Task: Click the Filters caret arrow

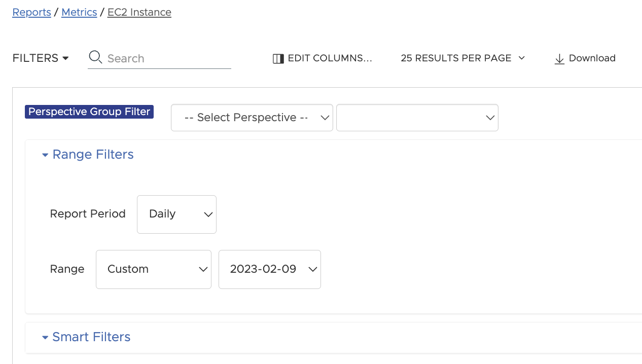Action: tap(65, 58)
